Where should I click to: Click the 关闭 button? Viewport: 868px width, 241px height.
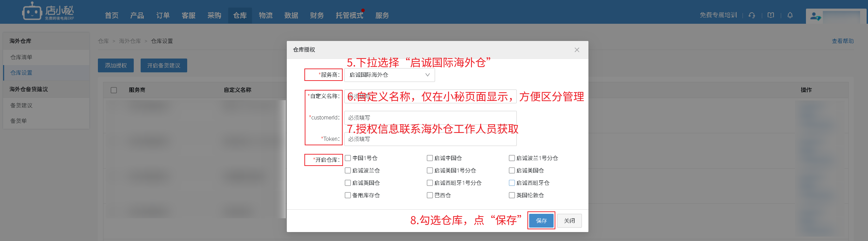(x=569, y=221)
